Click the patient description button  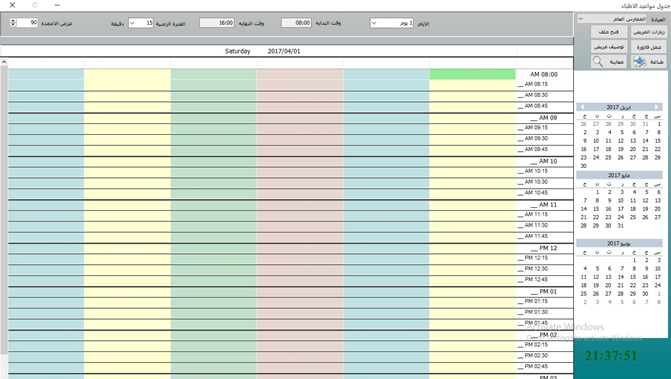click(x=609, y=47)
